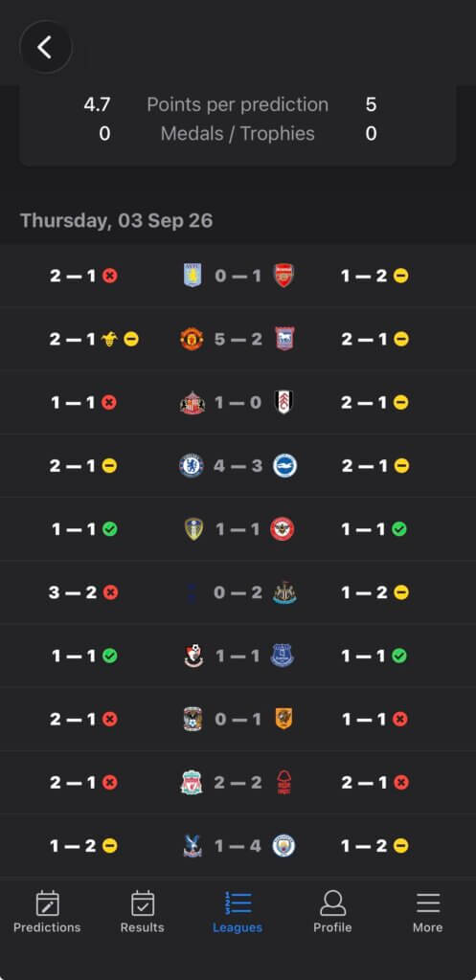This screenshot has height=980, width=476.
Task: Open the Coventry 0–1 Hull result score
Action: coord(238,720)
